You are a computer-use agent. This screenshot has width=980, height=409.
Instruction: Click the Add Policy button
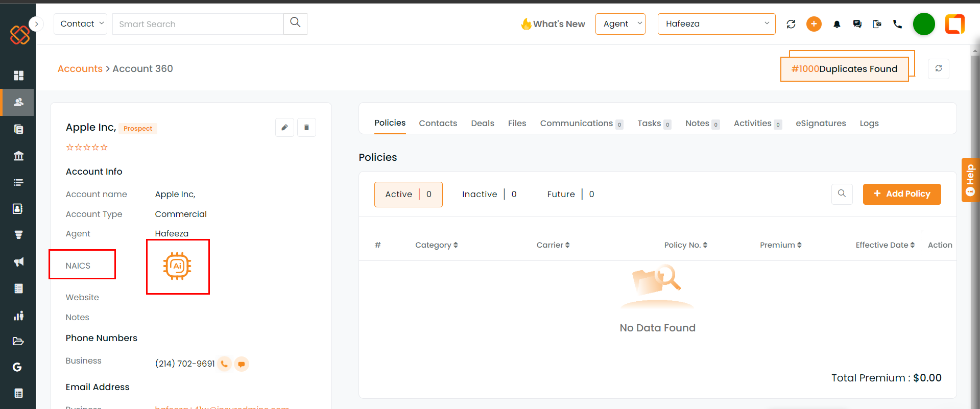click(x=902, y=194)
